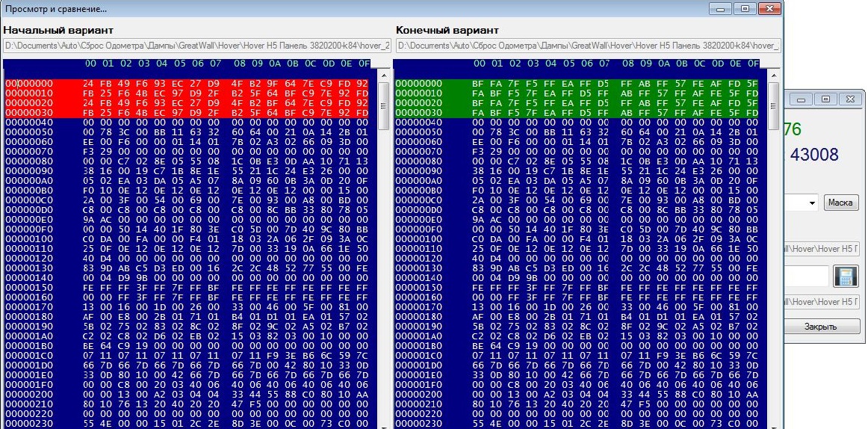Select offset 00000080 in Начальный вариант panel
The width and height of the screenshot is (868, 429).
[30, 161]
